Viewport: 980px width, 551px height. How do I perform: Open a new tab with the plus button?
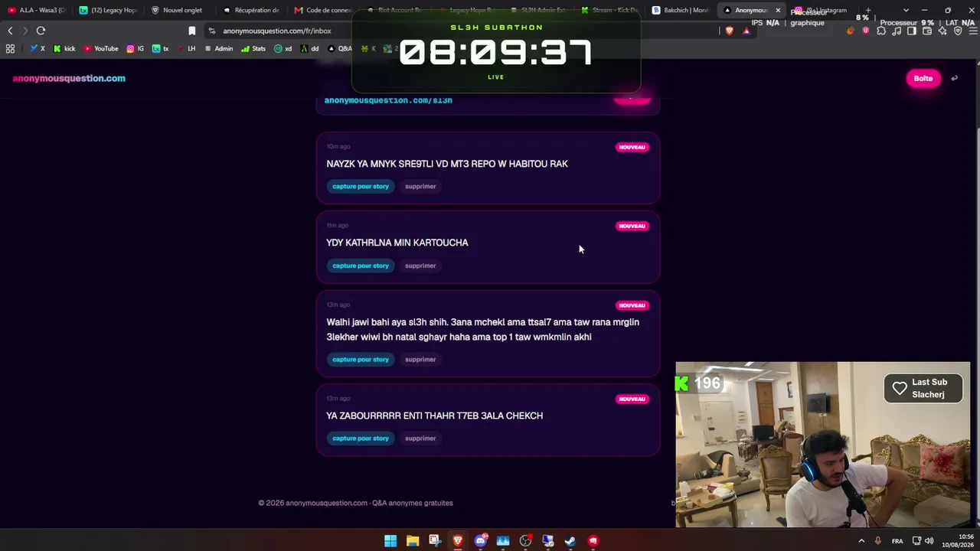pyautogui.click(x=867, y=10)
